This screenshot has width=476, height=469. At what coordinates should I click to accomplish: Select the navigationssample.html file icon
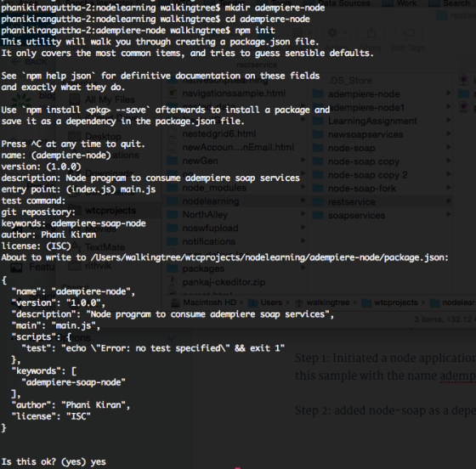[x=173, y=93]
